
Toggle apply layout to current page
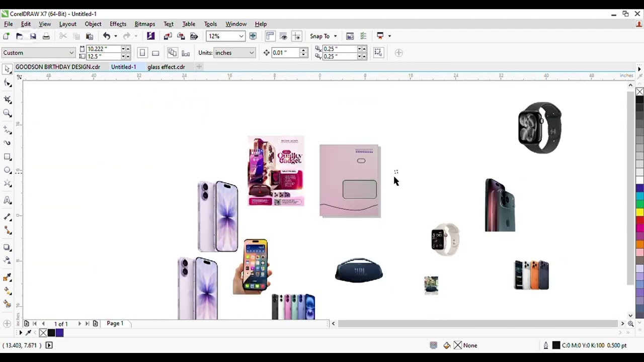click(186, 53)
